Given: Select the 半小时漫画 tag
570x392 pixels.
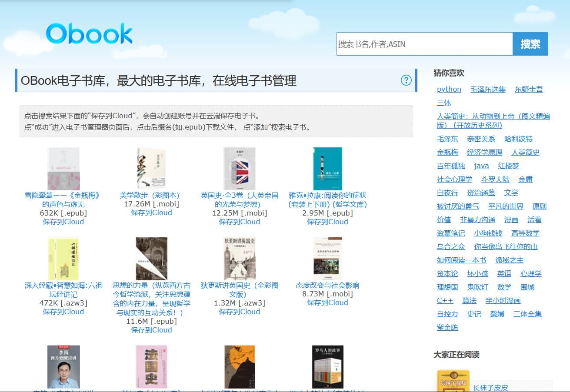Looking at the screenshot, I should coord(503,300).
